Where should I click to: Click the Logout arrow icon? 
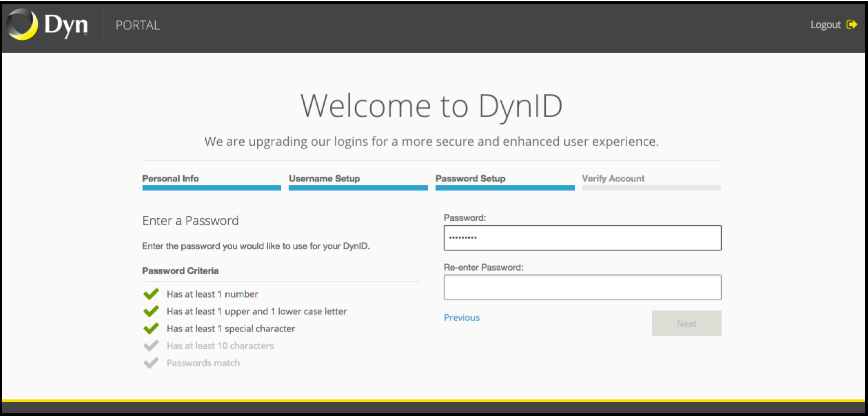[852, 24]
